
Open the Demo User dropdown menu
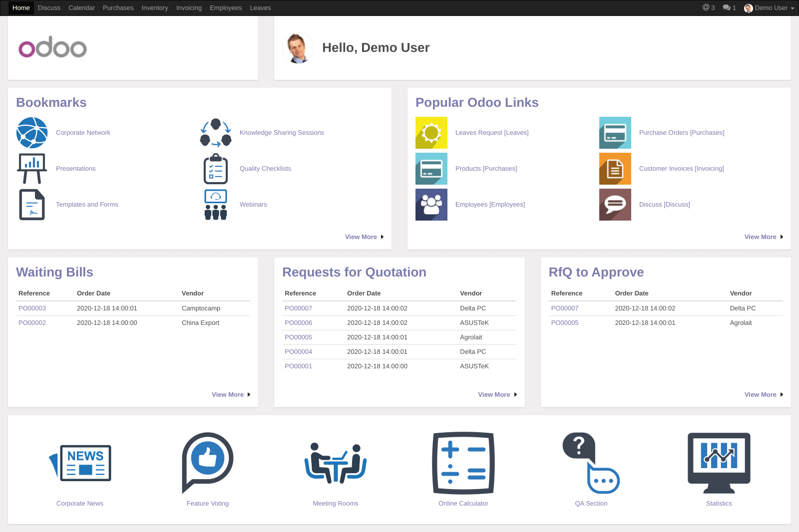pyautogui.click(x=769, y=7)
